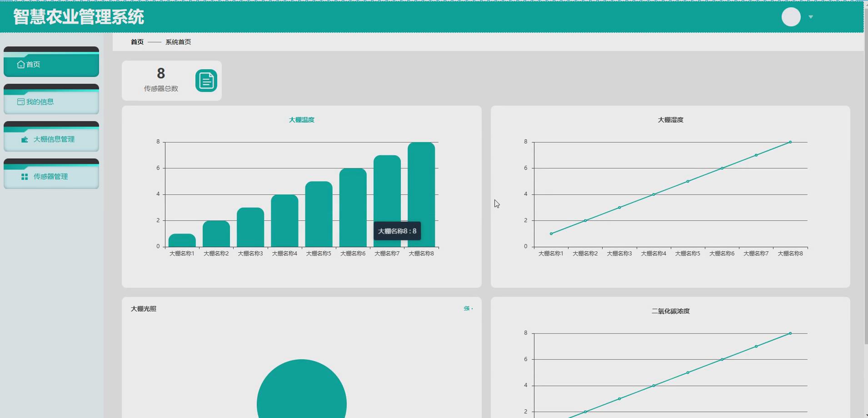The height and width of the screenshot is (418, 868).
Task: Pick the 大棚名称5 bar in 大棚温度 chart
Action: coord(319,214)
